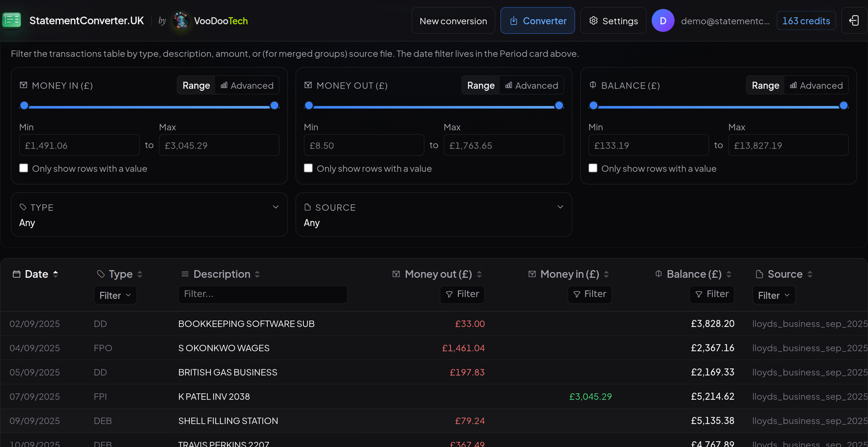Sort by Balance column arrows

tap(729, 274)
